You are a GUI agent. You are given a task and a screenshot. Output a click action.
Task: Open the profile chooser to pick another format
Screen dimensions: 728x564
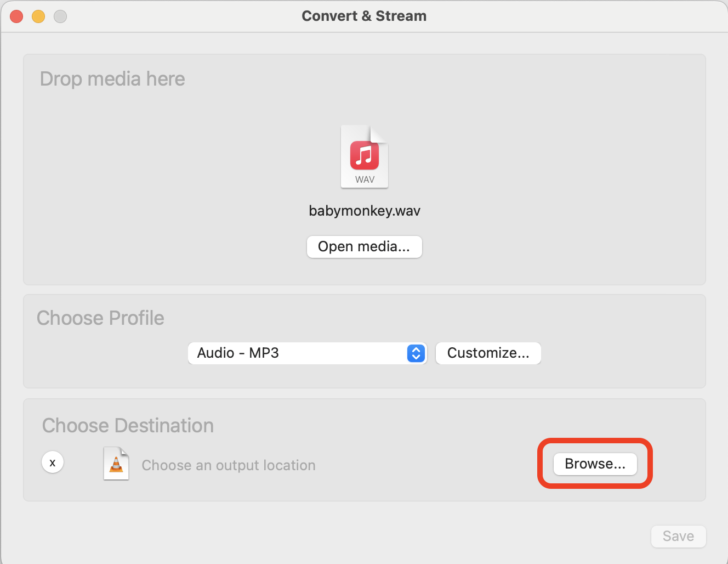click(x=307, y=353)
